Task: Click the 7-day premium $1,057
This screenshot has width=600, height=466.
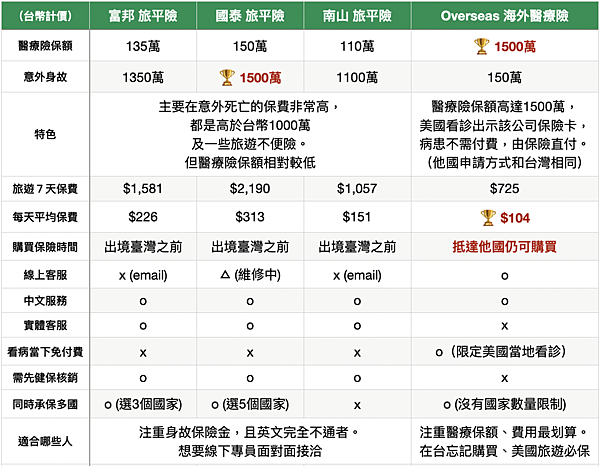Action: click(357, 188)
